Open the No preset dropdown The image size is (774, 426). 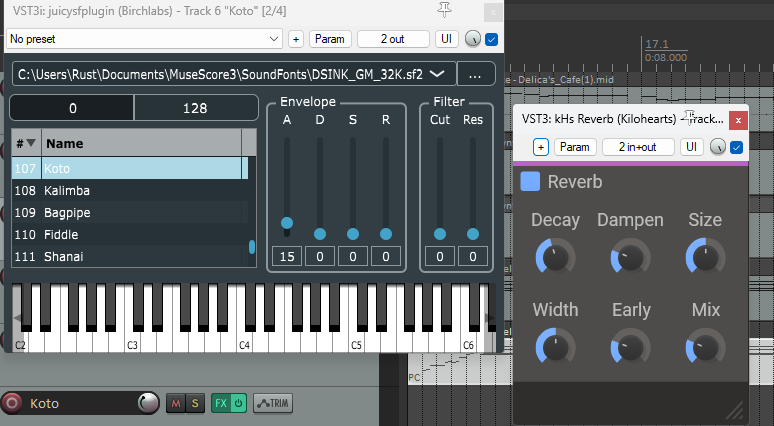coord(144,39)
